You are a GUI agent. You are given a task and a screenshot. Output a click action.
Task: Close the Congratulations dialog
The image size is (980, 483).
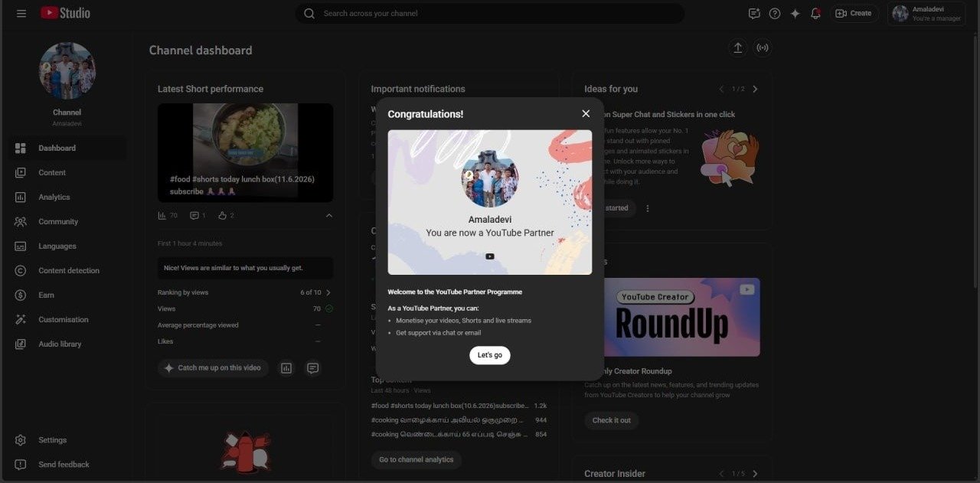[586, 113]
